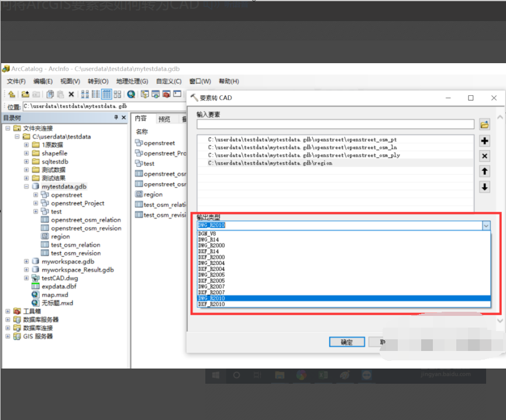Click the dialog scrollbar up arrow

(x=500, y=118)
